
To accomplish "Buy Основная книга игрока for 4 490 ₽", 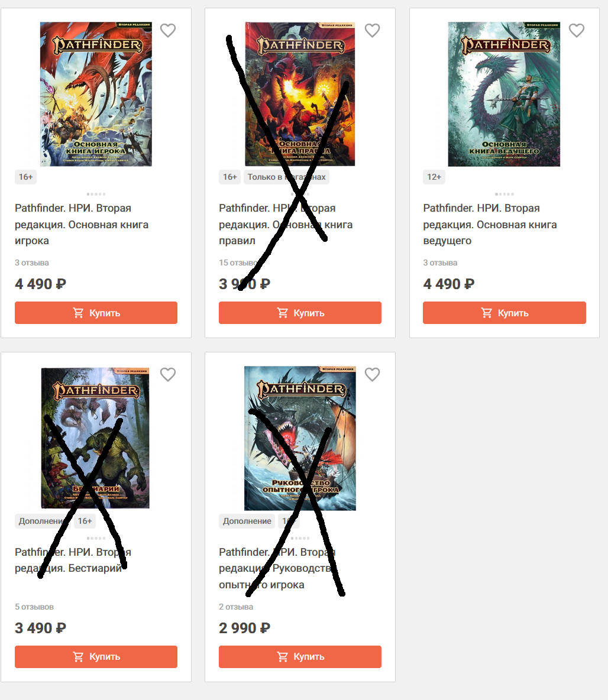I will [x=96, y=313].
